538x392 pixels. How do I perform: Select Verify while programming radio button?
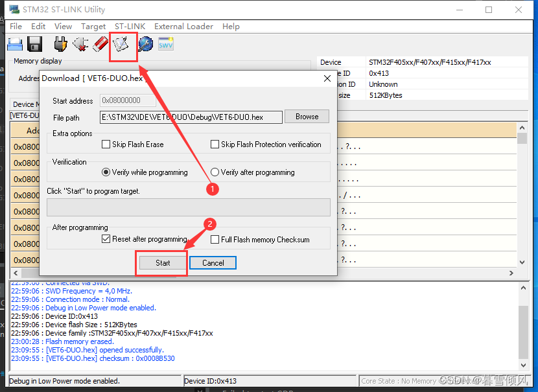coord(106,172)
